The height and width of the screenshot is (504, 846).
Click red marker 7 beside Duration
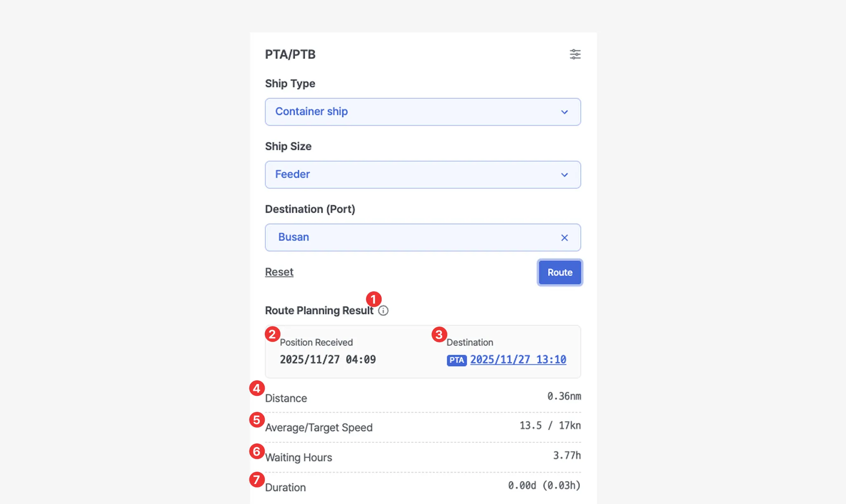(257, 480)
